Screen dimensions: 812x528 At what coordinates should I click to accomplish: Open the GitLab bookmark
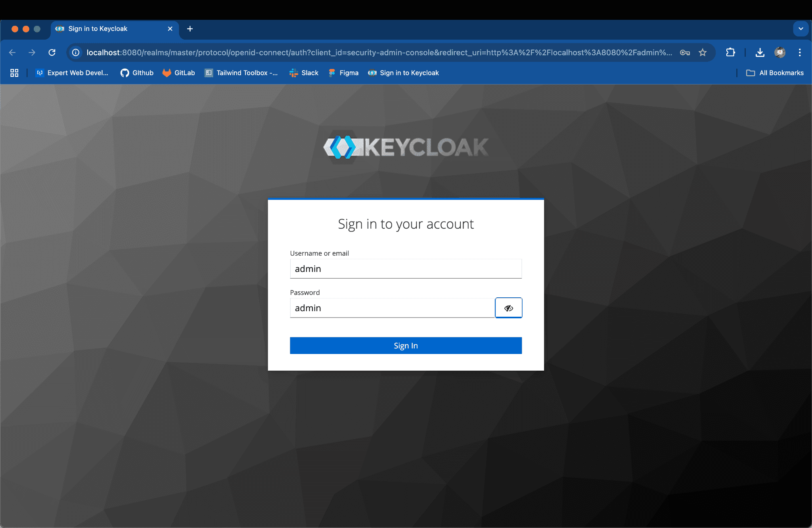pos(179,73)
